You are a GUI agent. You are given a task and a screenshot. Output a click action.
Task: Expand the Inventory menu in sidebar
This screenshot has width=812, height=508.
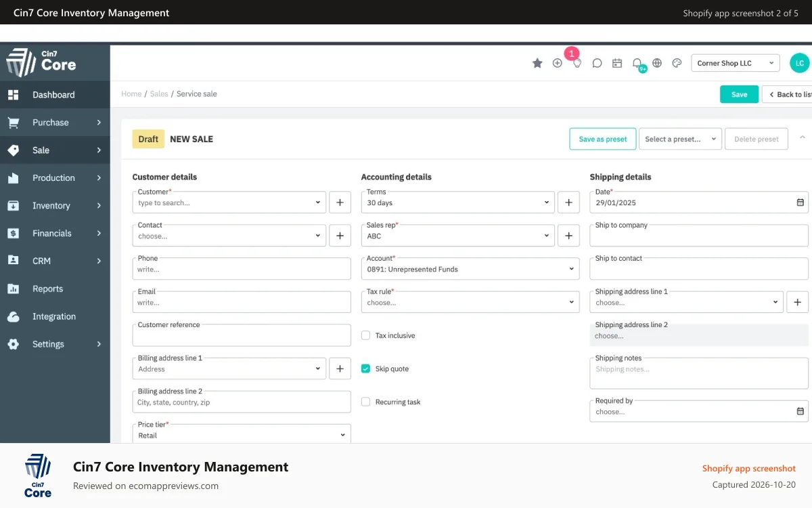(55, 206)
